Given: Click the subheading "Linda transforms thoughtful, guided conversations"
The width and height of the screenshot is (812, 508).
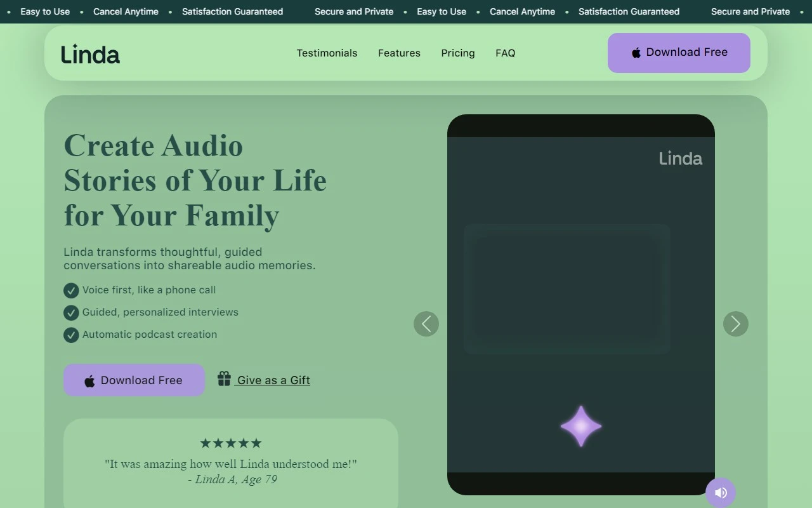Looking at the screenshot, I should [x=190, y=258].
